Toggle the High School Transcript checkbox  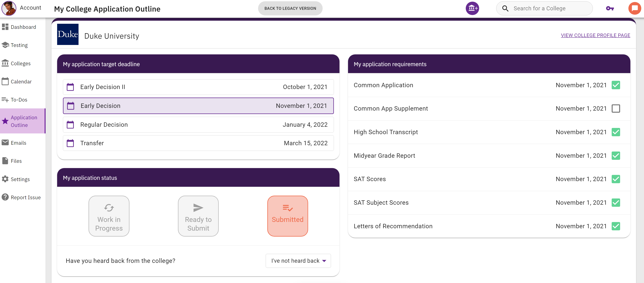(616, 132)
